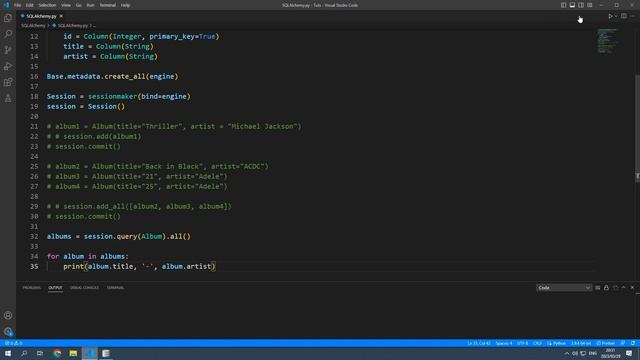Open the Windows Action Center notifications
Screen dimensions: 640x360
pyautogui.click(x=629, y=353)
